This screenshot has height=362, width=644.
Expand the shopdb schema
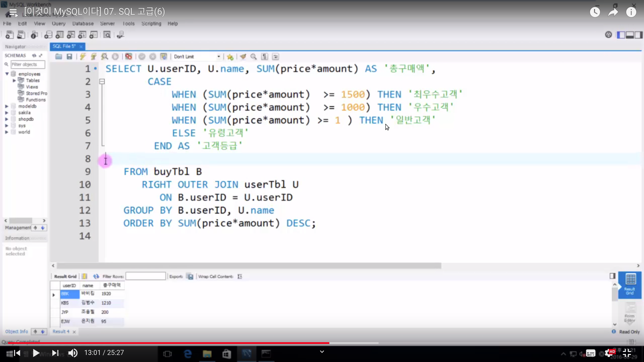pos(6,119)
